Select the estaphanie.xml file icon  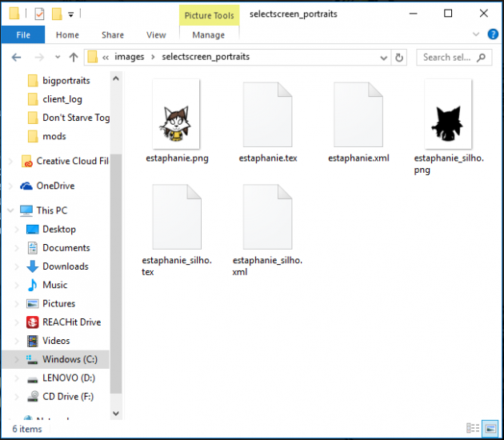(358, 114)
